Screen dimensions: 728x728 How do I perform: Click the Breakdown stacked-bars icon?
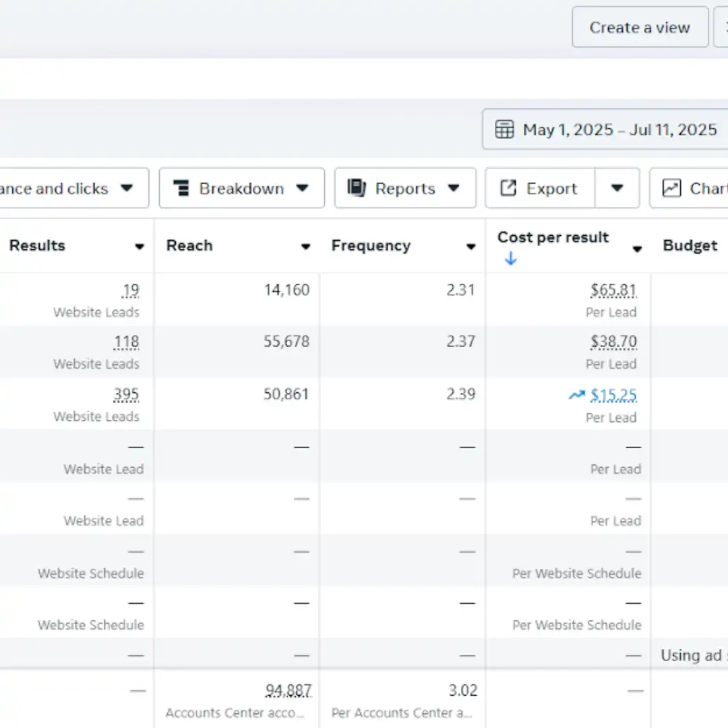coord(181,188)
